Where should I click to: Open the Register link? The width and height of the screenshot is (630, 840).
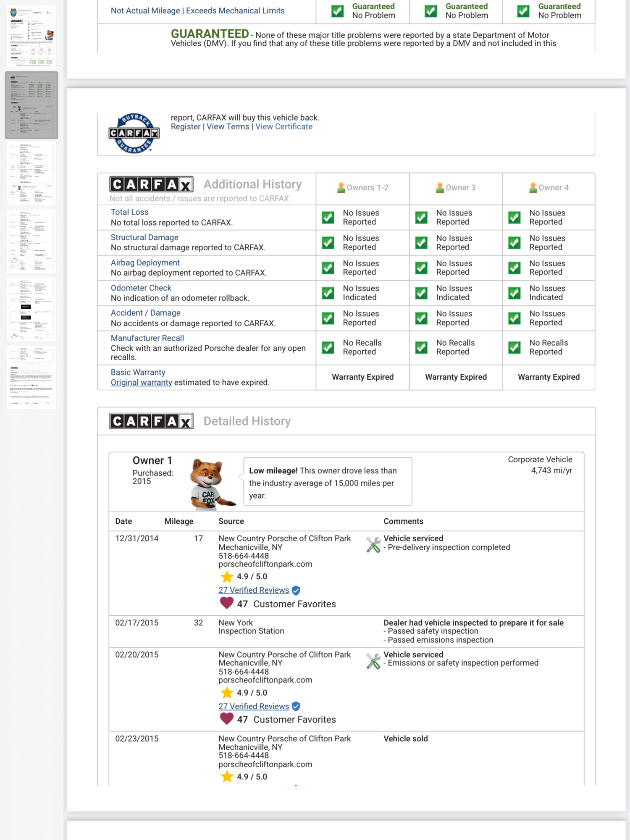tap(185, 127)
